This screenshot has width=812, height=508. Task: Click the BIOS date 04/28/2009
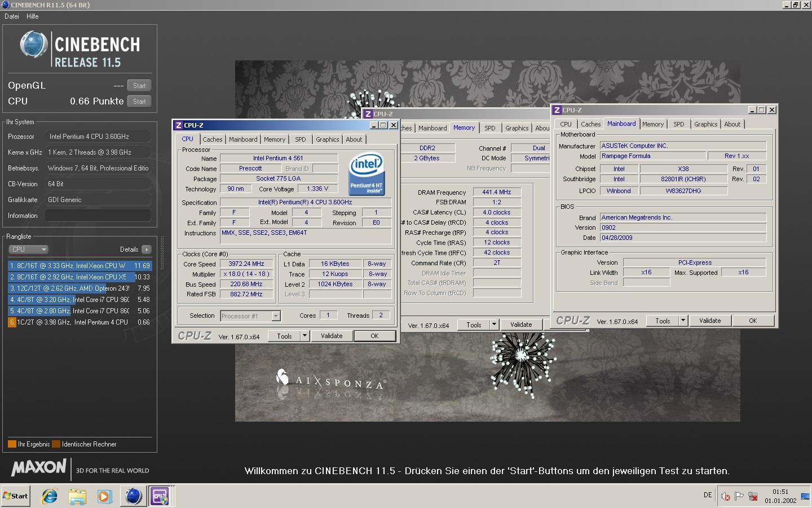click(683, 238)
